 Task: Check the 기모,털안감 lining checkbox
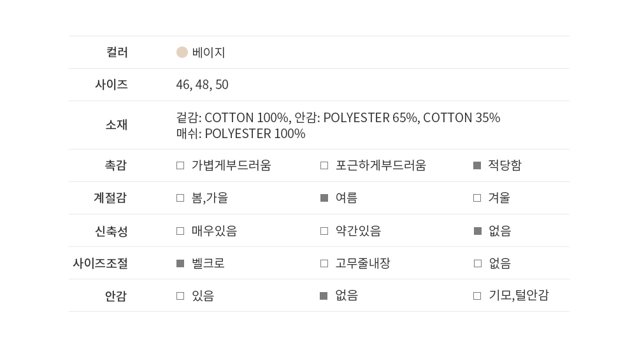click(477, 296)
